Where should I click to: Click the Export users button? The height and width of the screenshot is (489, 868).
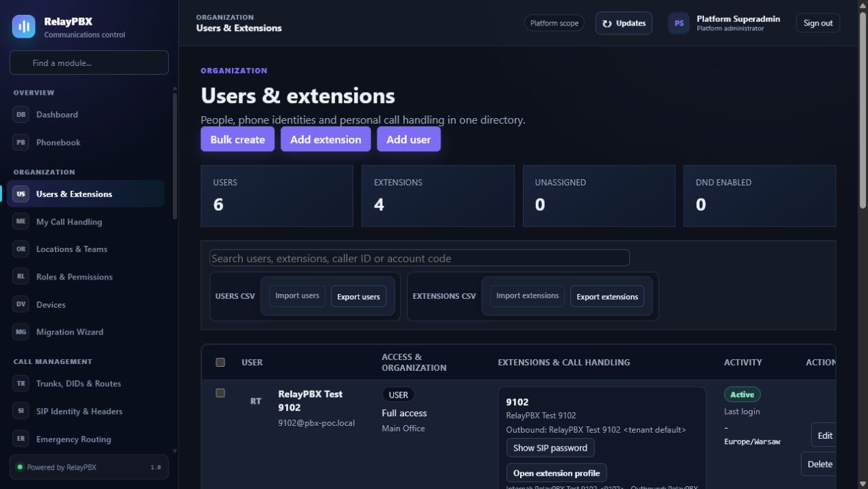358,297
